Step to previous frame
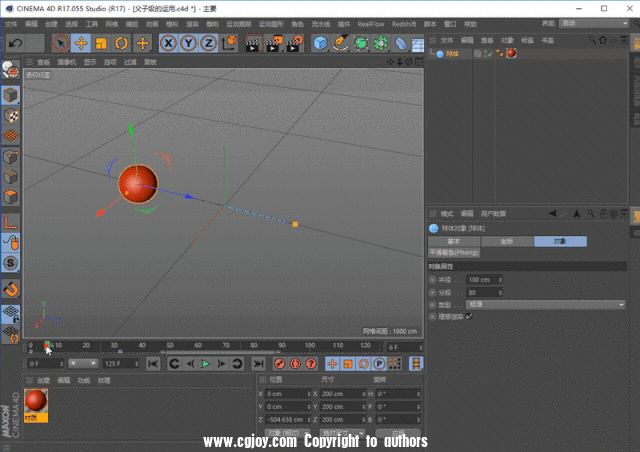The width and height of the screenshot is (640, 452). click(190, 363)
